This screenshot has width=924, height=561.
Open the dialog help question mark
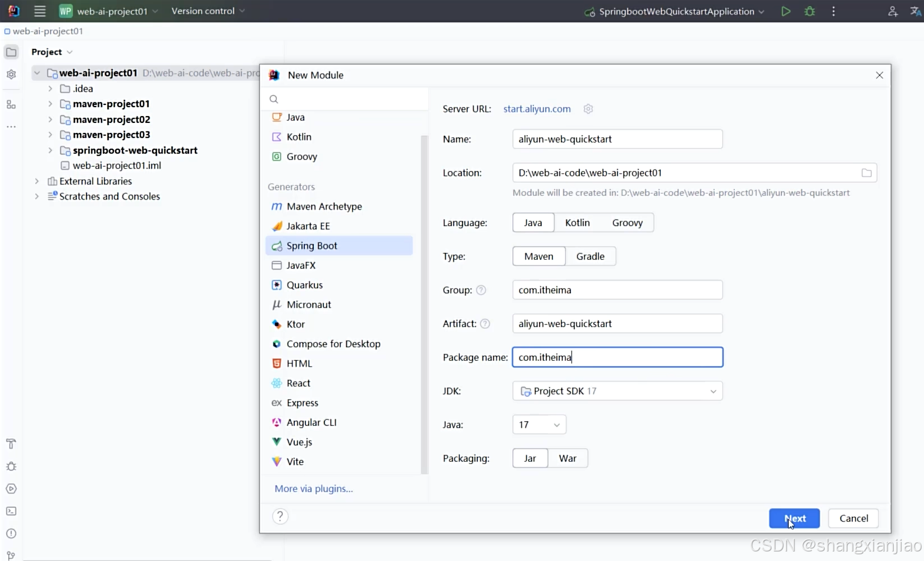pyautogui.click(x=280, y=516)
